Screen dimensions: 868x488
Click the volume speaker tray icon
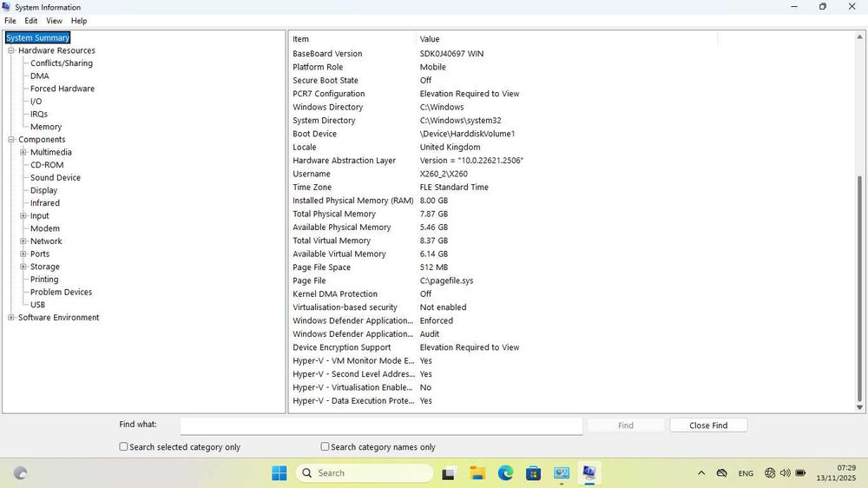pyautogui.click(x=785, y=473)
